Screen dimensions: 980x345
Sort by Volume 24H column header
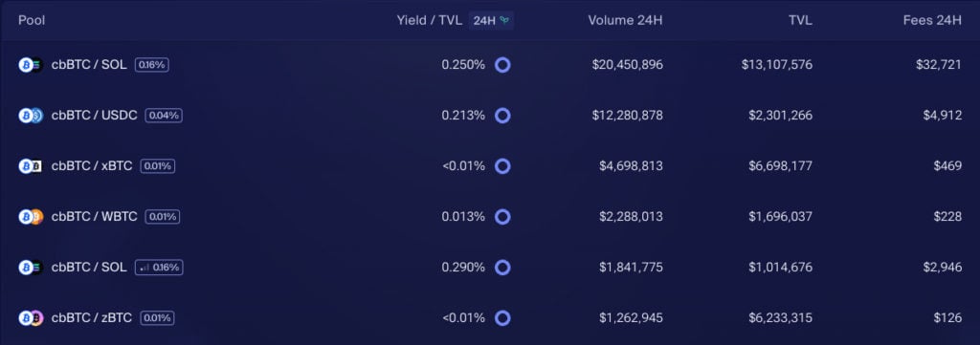pos(625,20)
